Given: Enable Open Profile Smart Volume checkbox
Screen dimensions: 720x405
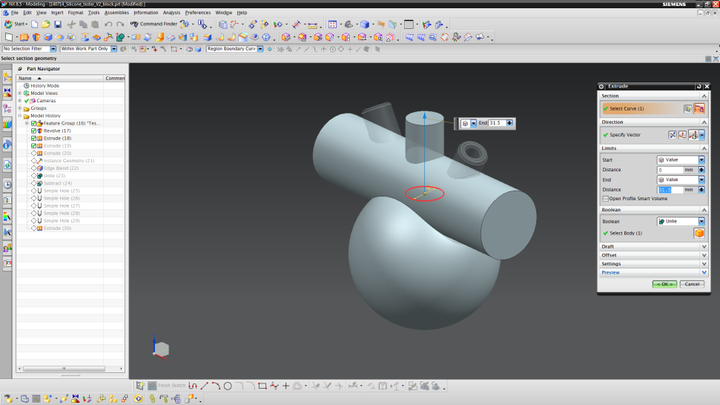Looking at the screenshot, I should pos(606,199).
